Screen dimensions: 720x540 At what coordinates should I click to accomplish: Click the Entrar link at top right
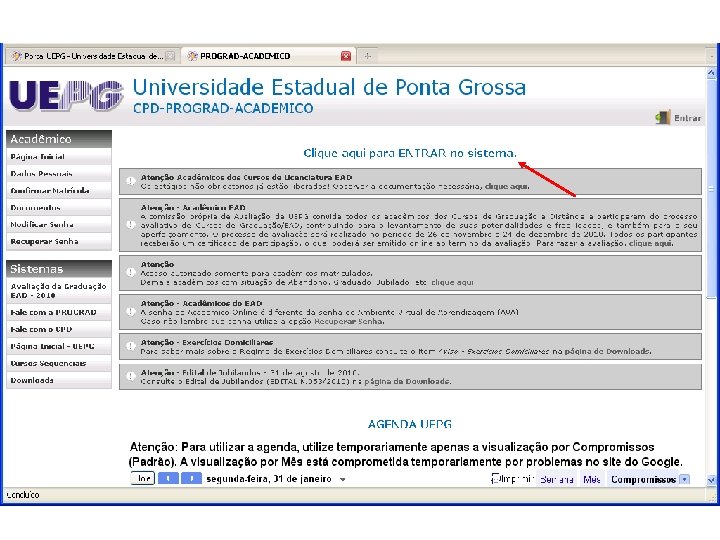click(x=687, y=118)
